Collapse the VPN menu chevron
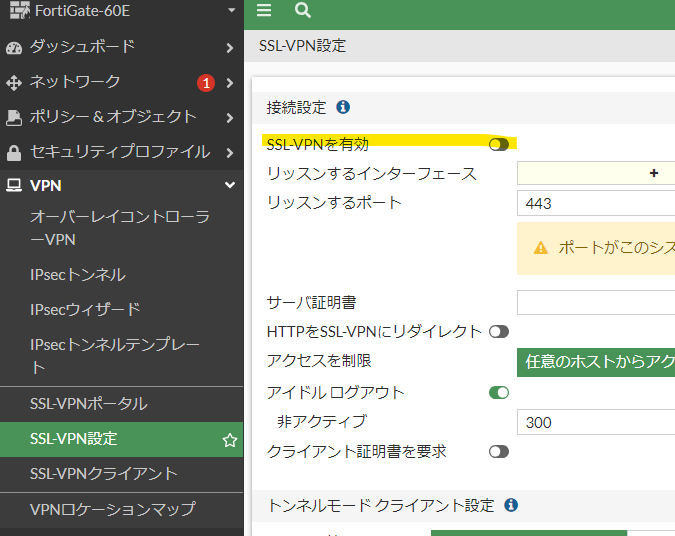This screenshot has height=536, width=675. click(x=230, y=185)
